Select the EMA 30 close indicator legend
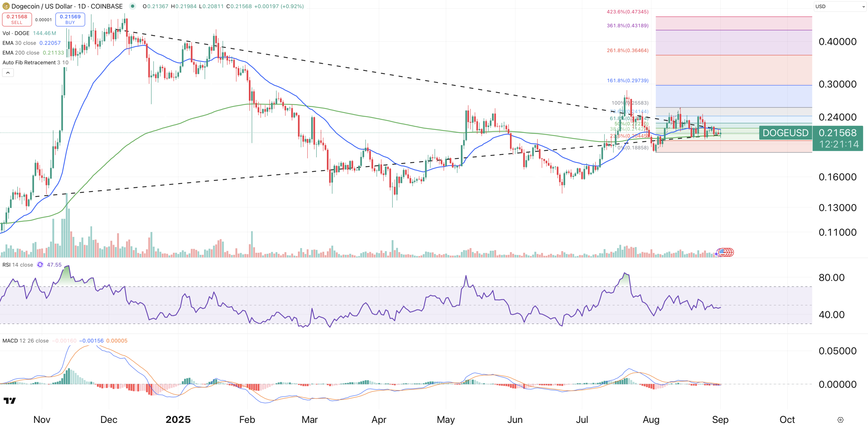This screenshot has height=429, width=868. (x=19, y=43)
